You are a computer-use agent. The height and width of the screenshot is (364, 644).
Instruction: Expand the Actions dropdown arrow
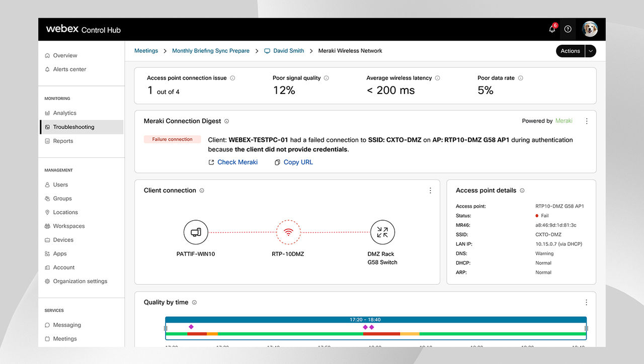coord(591,51)
